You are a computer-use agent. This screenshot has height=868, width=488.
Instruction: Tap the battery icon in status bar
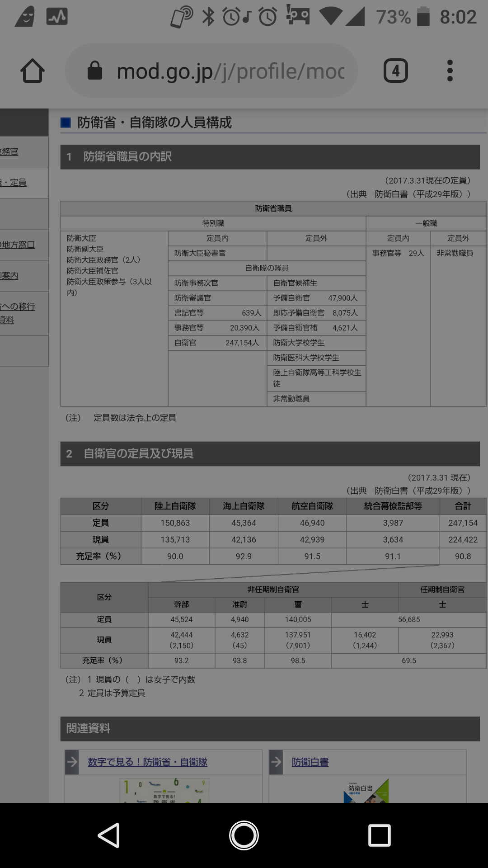pyautogui.click(x=423, y=17)
